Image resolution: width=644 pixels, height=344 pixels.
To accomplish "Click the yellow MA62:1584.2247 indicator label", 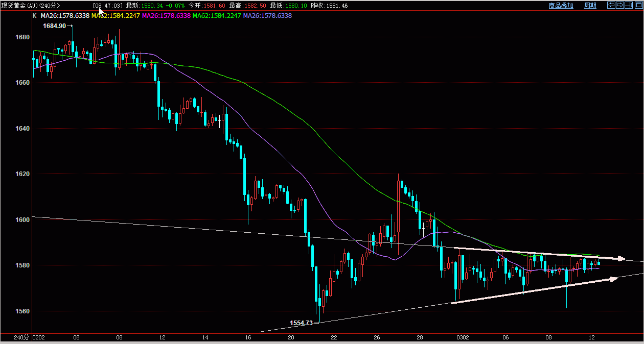I will pyautogui.click(x=116, y=16).
